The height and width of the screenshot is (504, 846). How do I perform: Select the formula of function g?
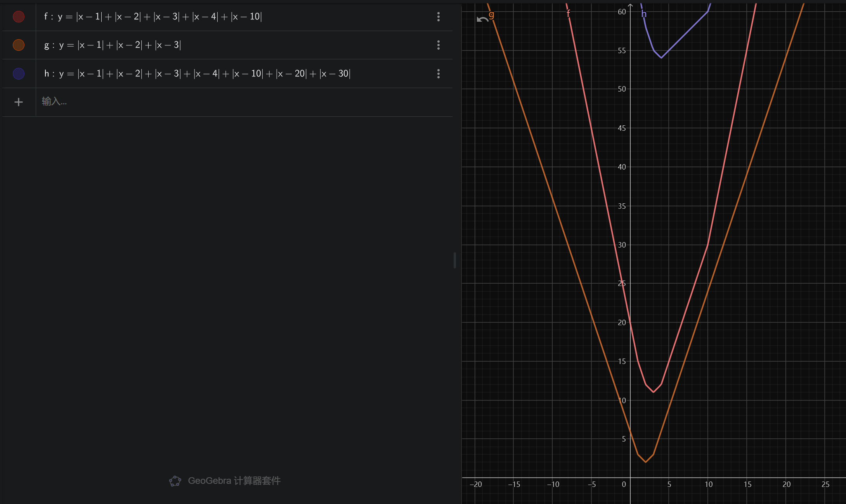click(x=113, y=45)
